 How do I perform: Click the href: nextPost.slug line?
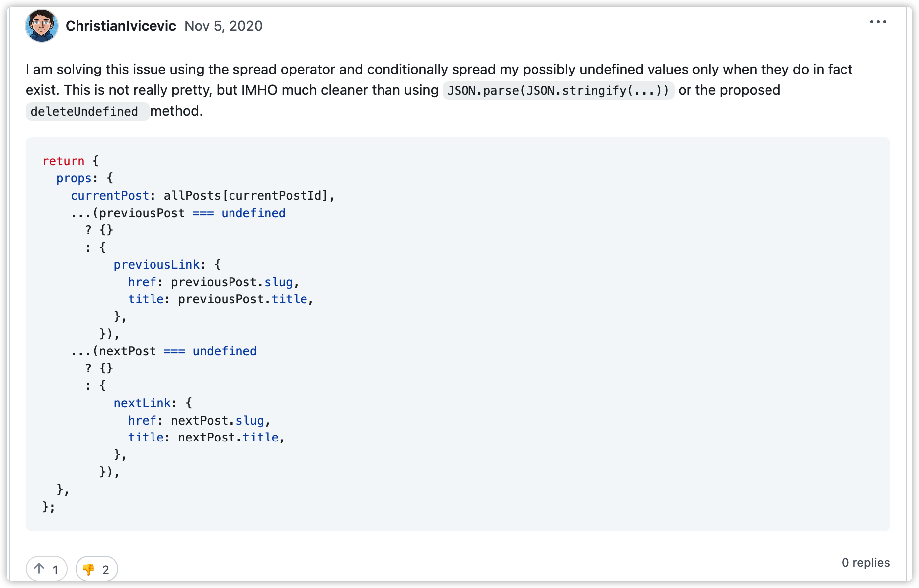click(199, 421)
